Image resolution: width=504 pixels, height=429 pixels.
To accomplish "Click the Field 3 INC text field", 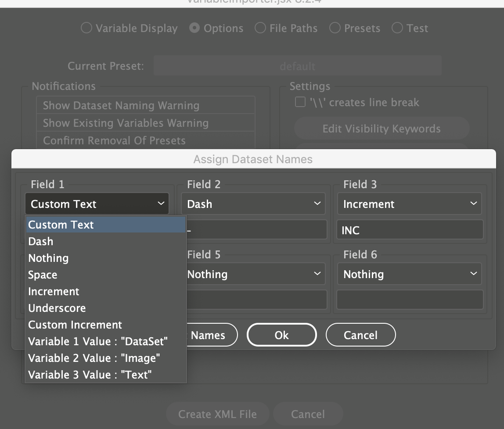I will [x=410, y=230].
